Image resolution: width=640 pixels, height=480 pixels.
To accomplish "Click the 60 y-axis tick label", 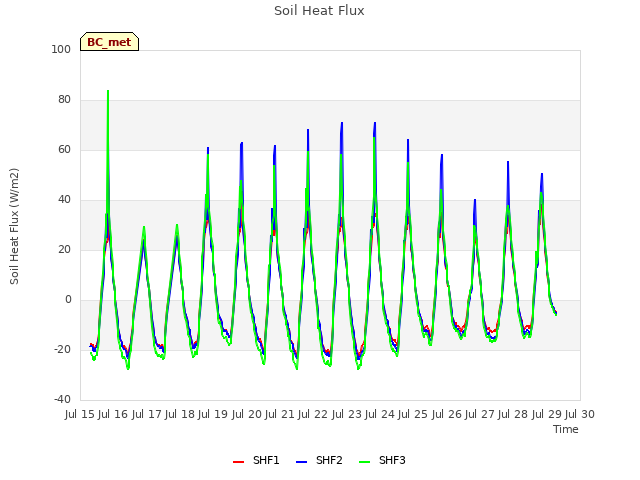I will click(64, 149).
